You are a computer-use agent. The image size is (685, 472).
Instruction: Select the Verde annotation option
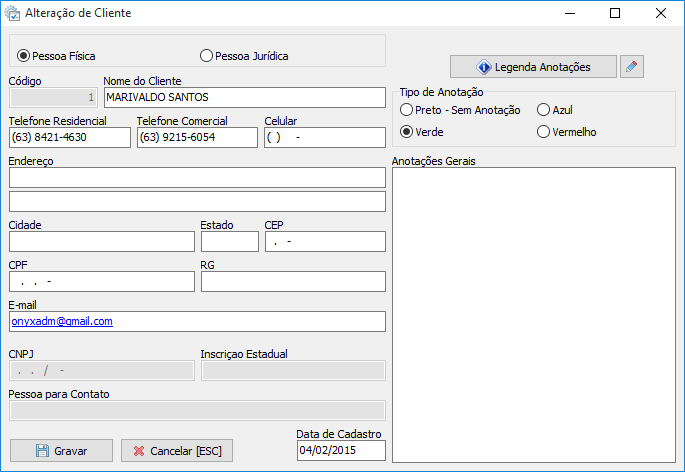(x=407, y=131)
